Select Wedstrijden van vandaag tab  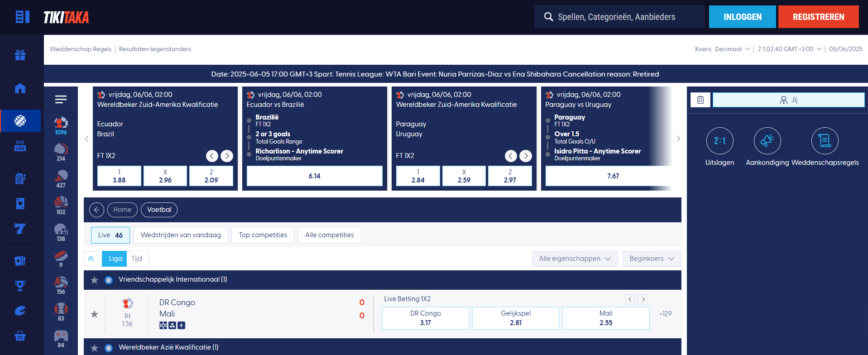[181, 235]
